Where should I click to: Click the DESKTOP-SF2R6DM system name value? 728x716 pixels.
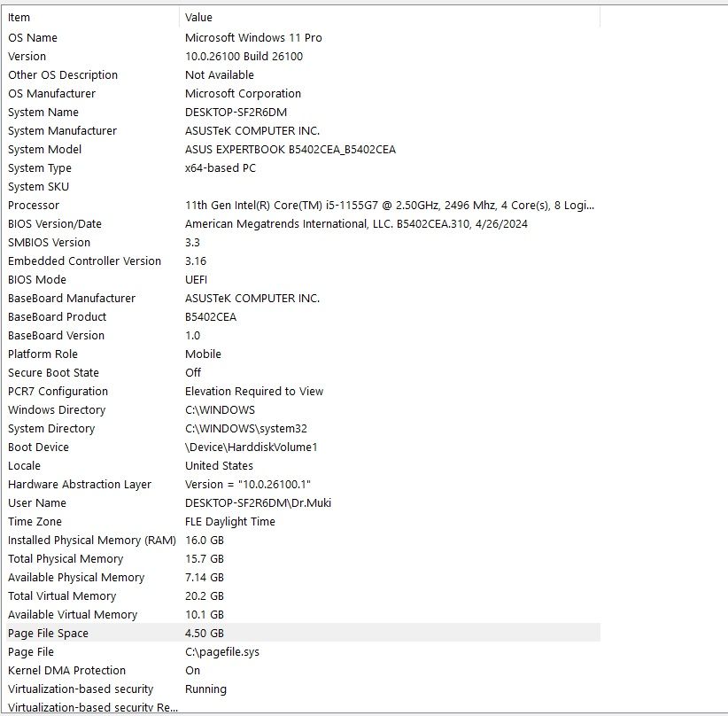pyautogui.click(x=236, y=112)
